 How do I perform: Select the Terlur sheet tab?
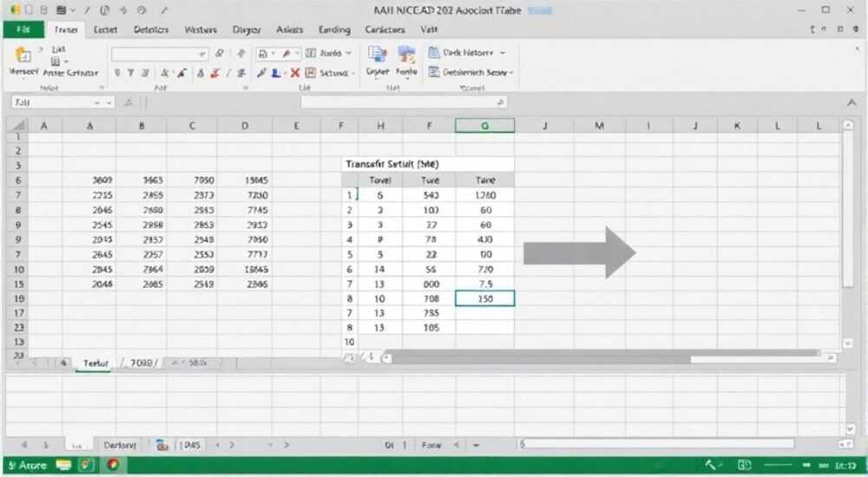tap(95, 363)
